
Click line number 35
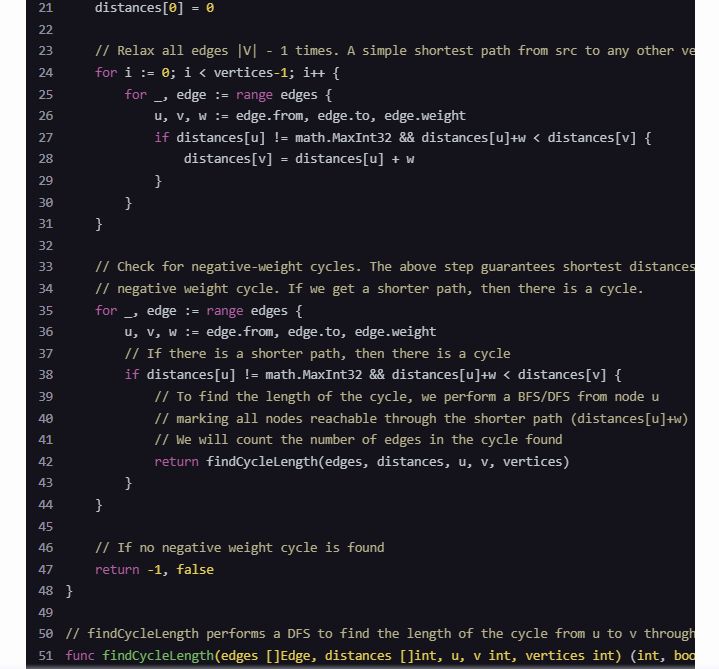pyautogui.click(x=45, y=310)
